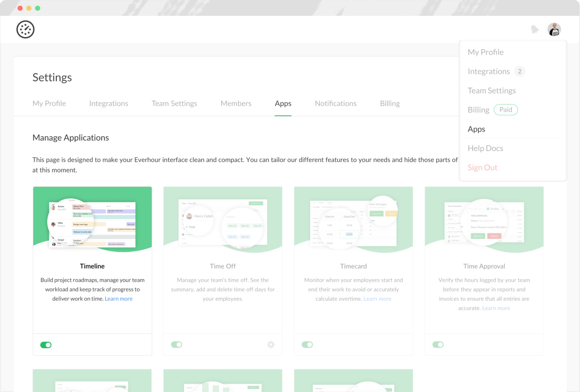
Task: Toggle the Time Approval application
Action: coord(438,345)
